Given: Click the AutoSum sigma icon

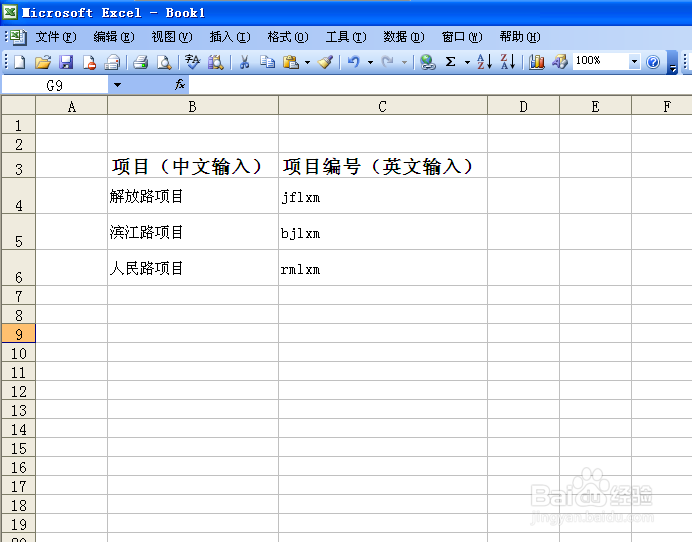Looking at the screenshot, I should tap(450, 62).
